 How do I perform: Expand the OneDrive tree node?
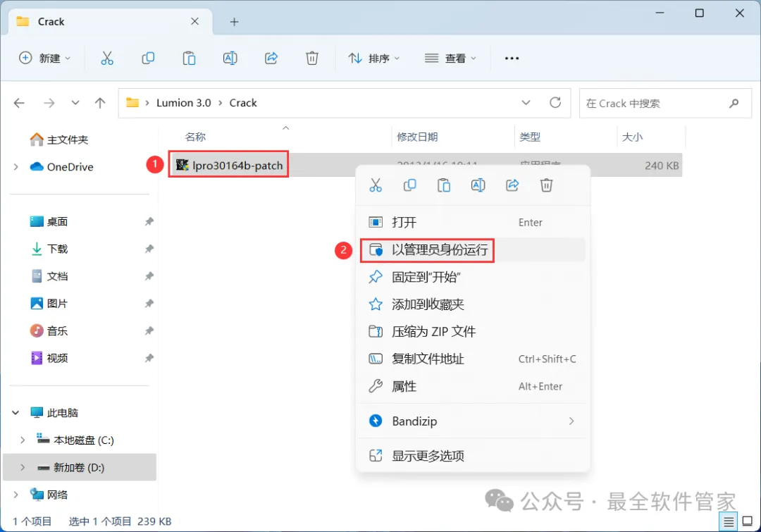(16, 167)
